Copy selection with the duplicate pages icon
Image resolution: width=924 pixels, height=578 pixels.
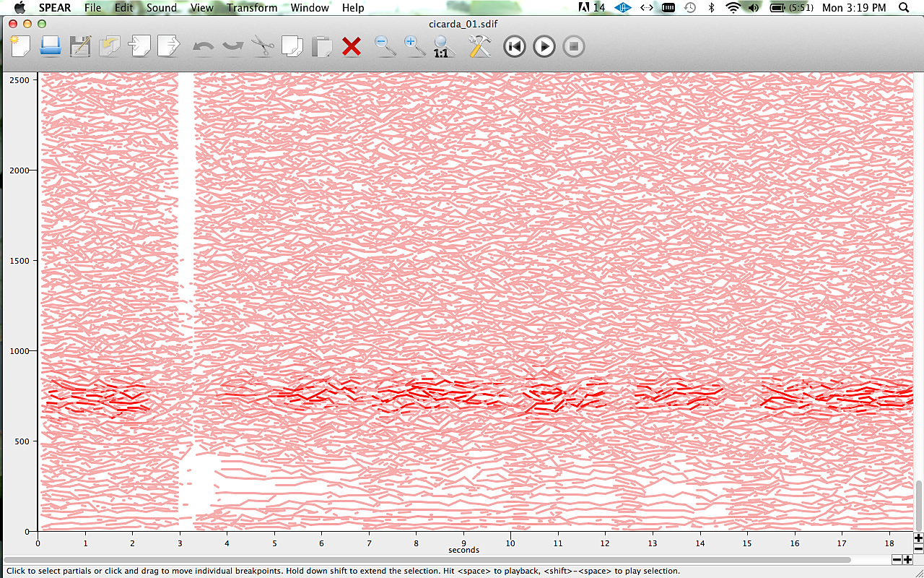[x=292, y=47]
